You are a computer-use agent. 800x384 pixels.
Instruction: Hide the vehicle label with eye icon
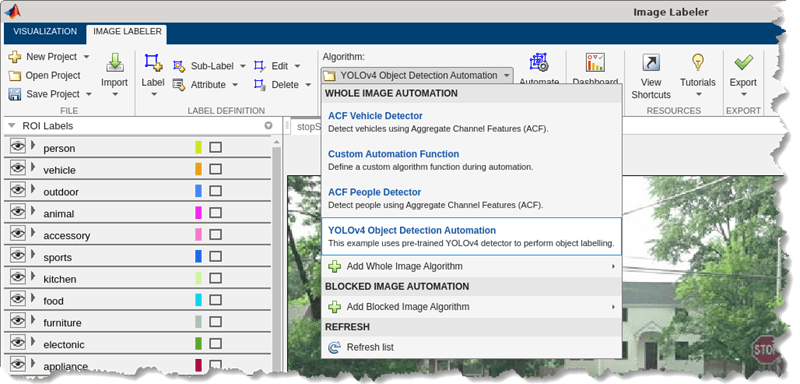tap(17, 169)
